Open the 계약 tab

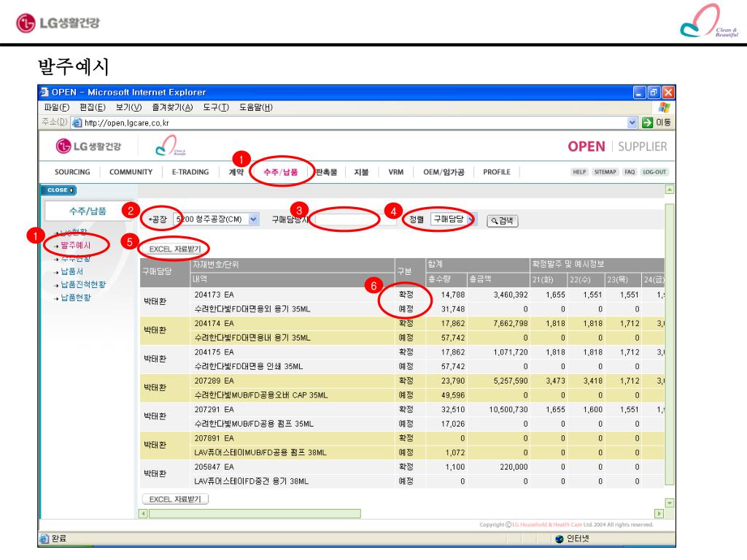236,172
